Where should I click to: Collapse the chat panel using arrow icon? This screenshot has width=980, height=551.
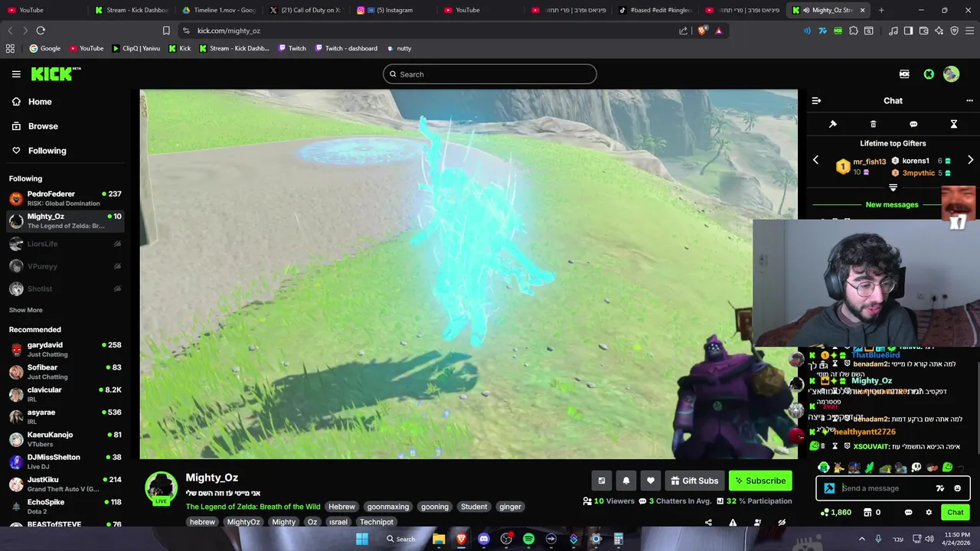(816, 100)
